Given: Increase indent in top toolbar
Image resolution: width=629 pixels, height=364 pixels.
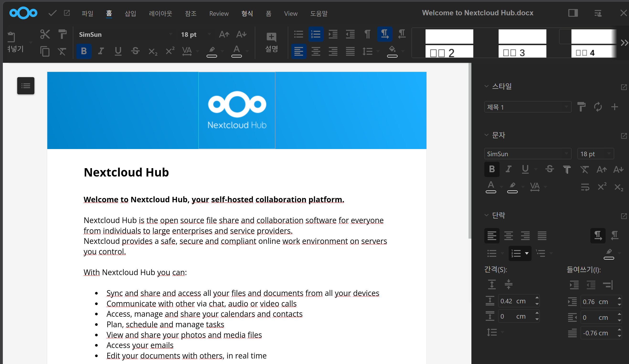Looking at the screenshot, I should pos(333,34).
